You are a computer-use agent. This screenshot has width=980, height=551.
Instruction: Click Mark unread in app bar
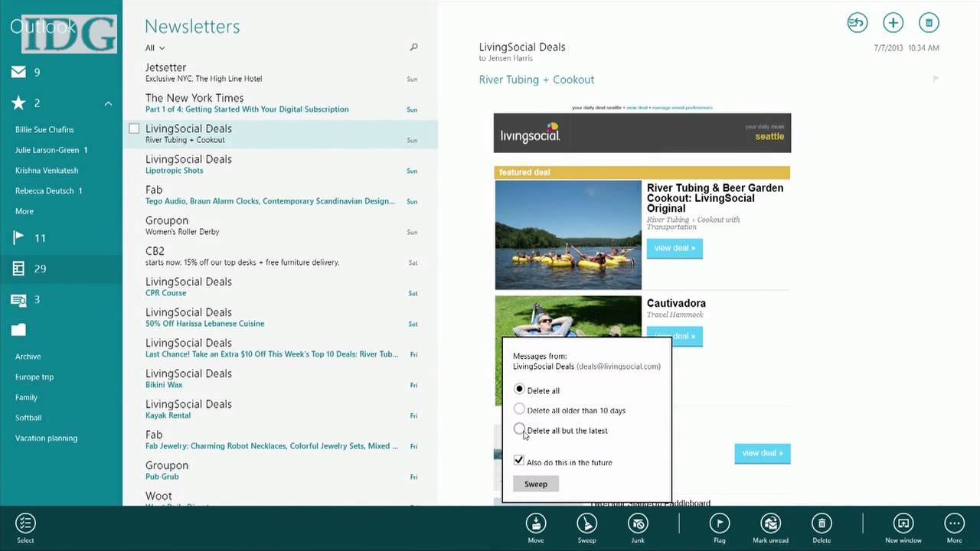click(x=770, y=528)
